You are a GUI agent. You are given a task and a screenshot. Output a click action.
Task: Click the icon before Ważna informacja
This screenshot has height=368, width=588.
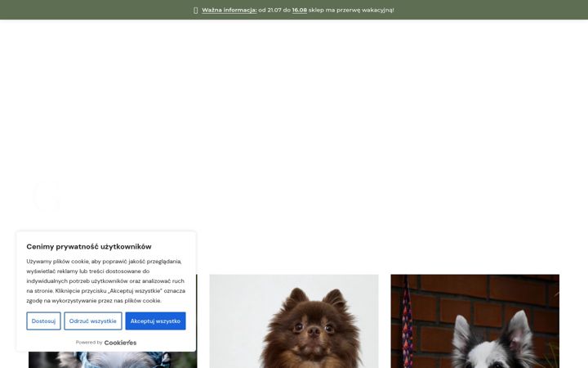pyautogui.click(x=195, y=11)
